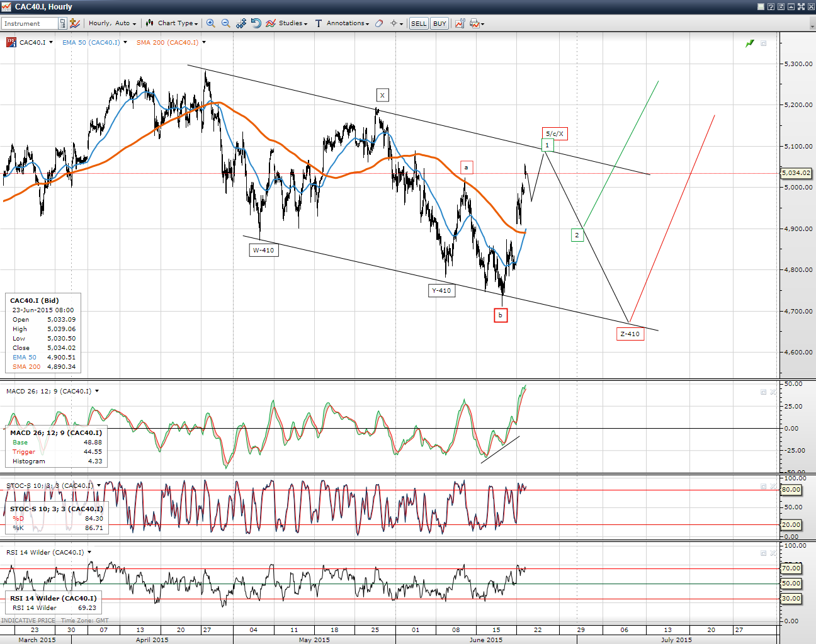Click the print chart icon

point(474,23)
